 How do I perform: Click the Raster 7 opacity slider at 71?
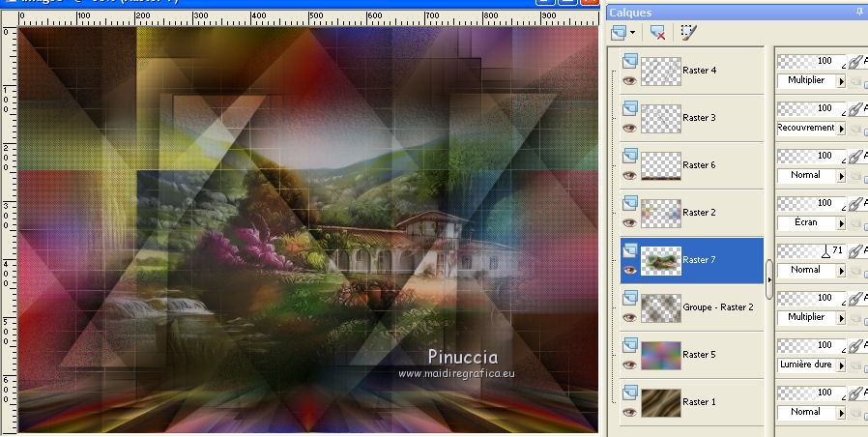point(812,251)
